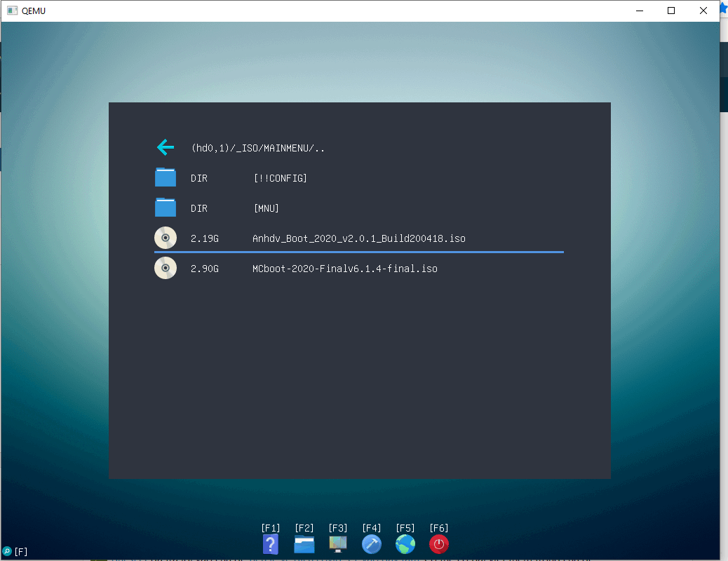Click the [F] search label
This screenshot has height=561, width=728.
pos(21,552)
